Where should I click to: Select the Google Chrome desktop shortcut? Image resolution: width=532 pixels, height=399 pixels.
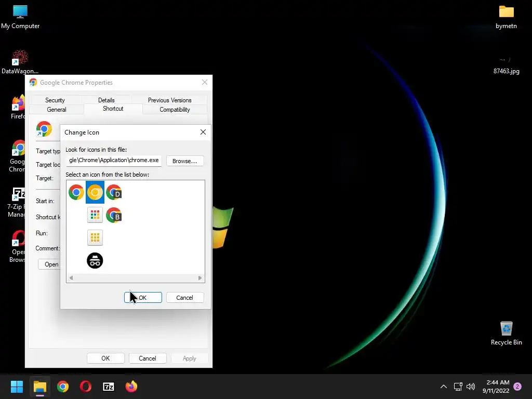pos(18,156)
